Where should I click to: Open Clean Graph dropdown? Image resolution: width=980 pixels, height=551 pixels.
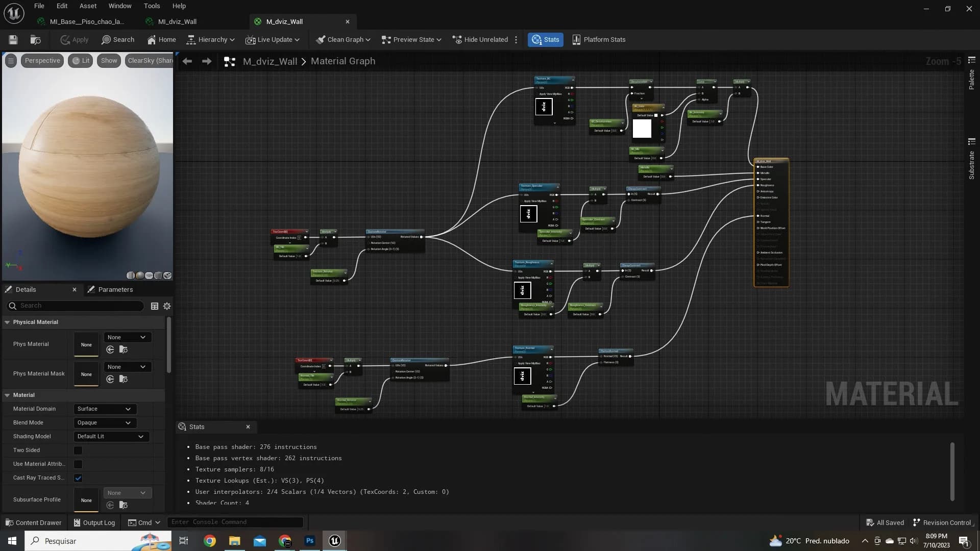pyautogui.click(x=343, y=40)
